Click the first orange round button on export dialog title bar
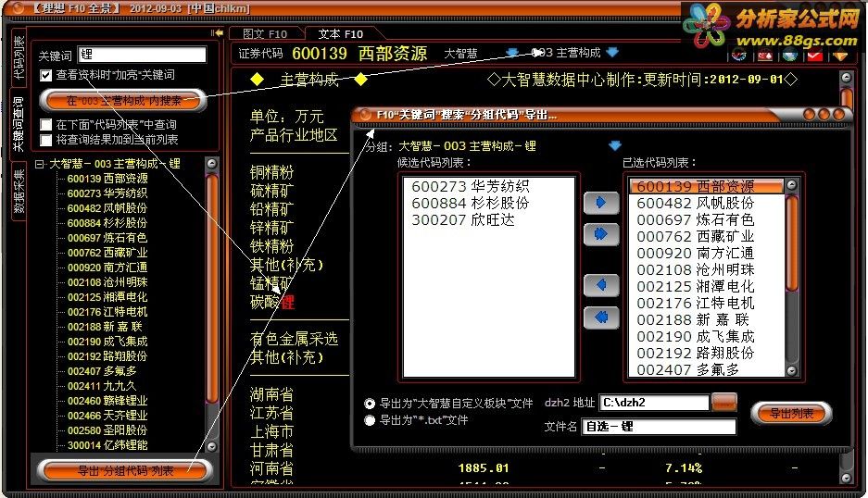 click(810, 115)
